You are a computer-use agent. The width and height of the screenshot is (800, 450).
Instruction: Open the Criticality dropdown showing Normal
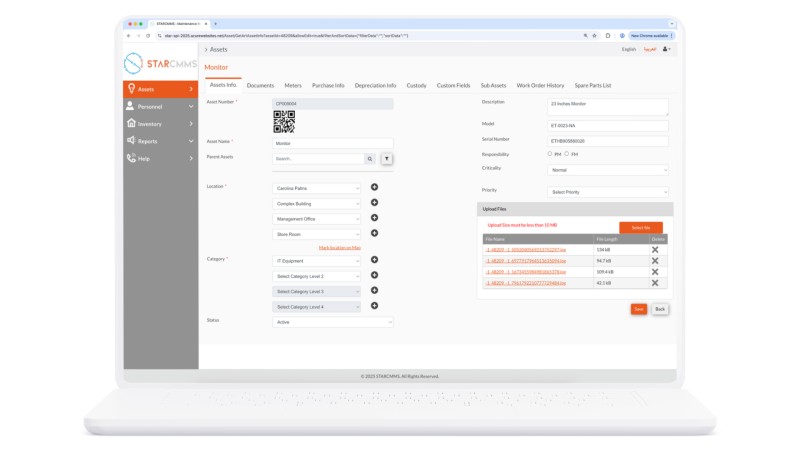[x=608, y=170]
